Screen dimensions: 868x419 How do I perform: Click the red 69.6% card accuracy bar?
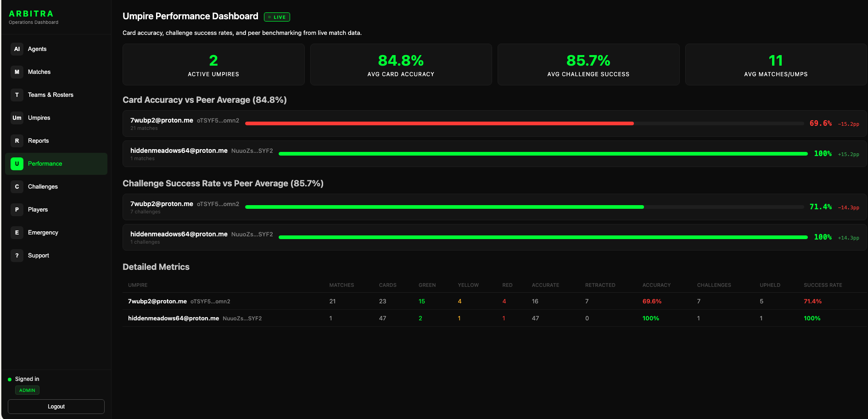click(x=439, y=123)
